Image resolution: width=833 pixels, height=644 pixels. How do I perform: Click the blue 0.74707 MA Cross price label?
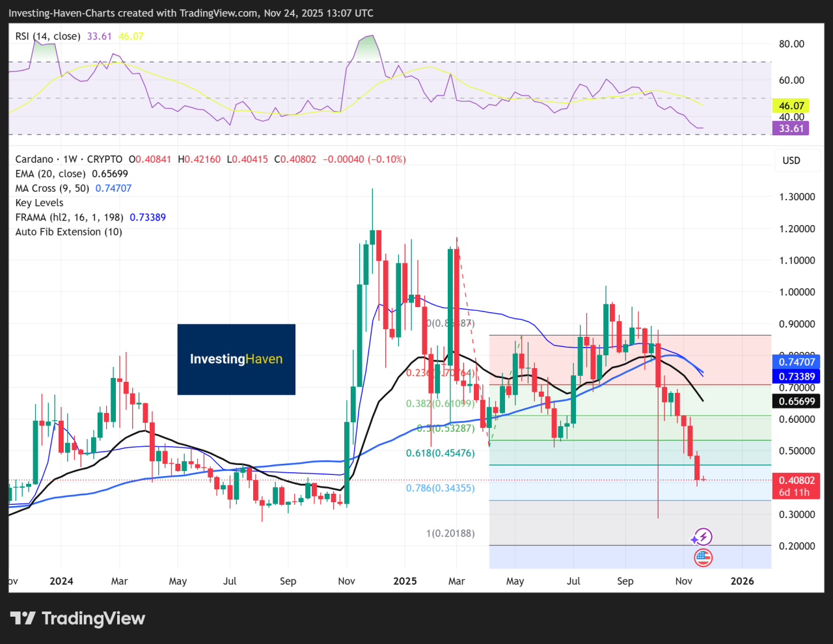pos(795,362)
